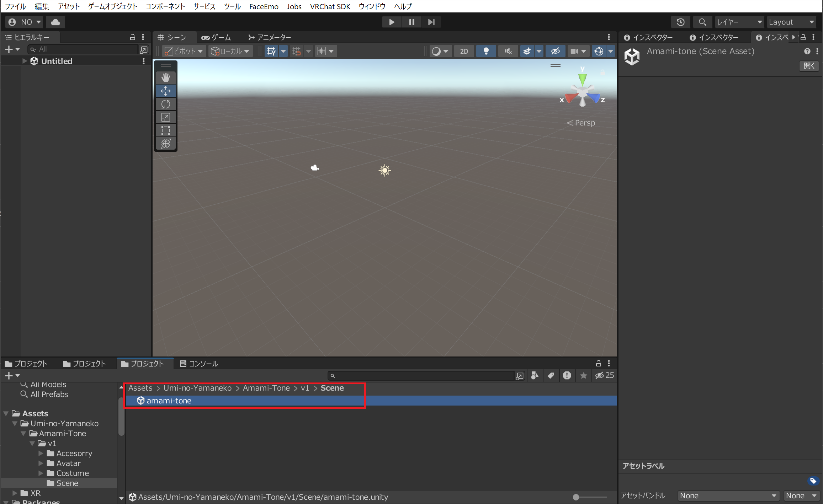823x504 pixels.
Task: Open the Layout dropdown
Action: coord(791,22)
